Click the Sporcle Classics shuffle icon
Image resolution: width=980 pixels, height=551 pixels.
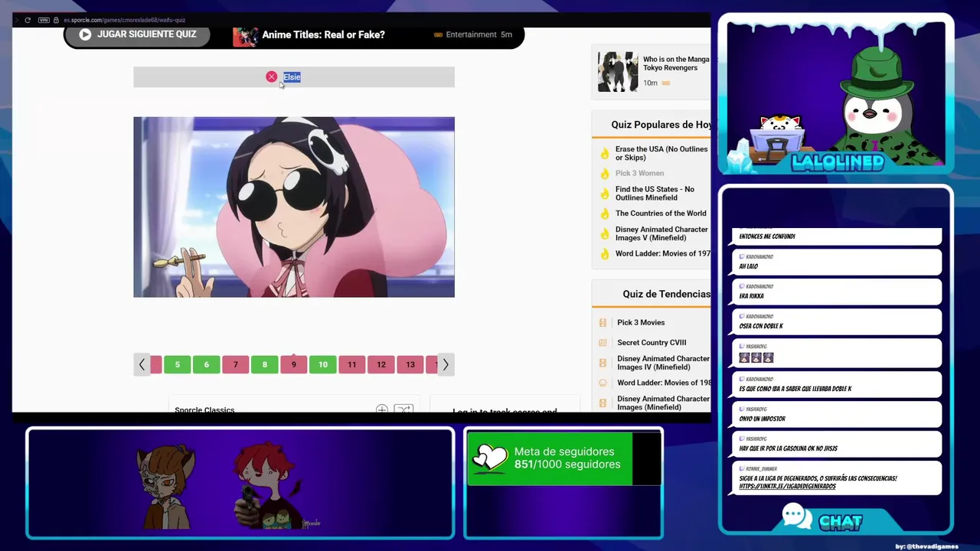(x=403, y=409)
